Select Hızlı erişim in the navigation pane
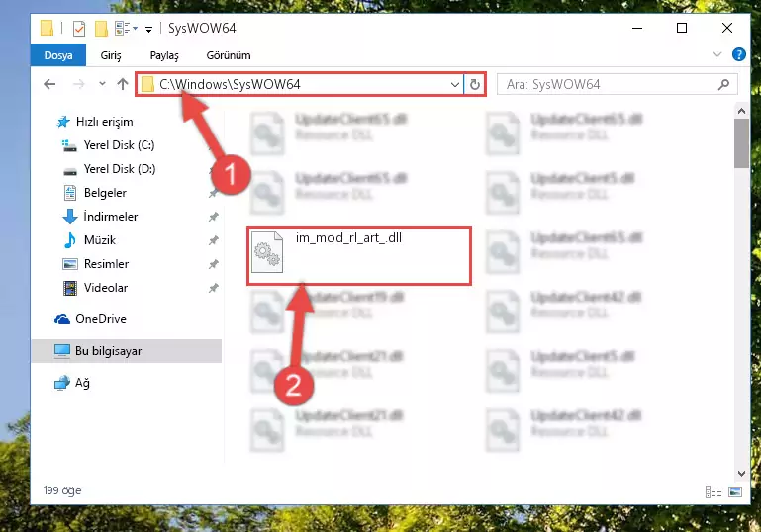Image resolution: width=761 pixels, height=532 pixels. [x=104, y=122]
